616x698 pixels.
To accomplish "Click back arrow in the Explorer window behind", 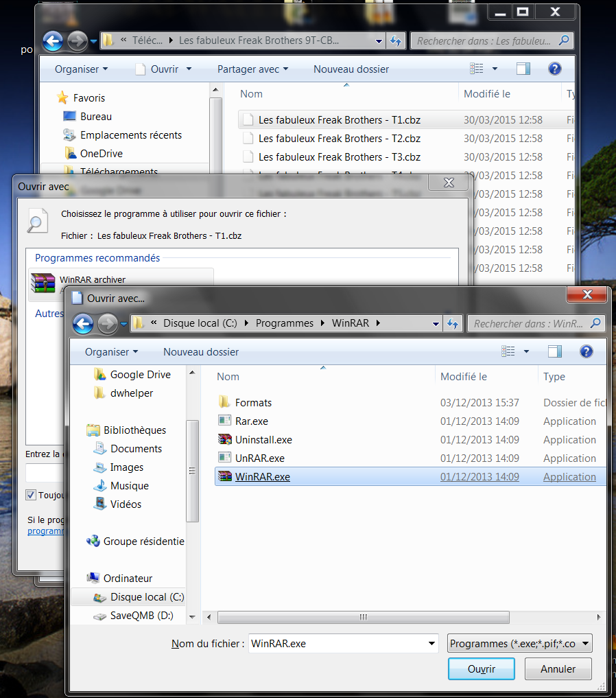I will pos(53,41).
